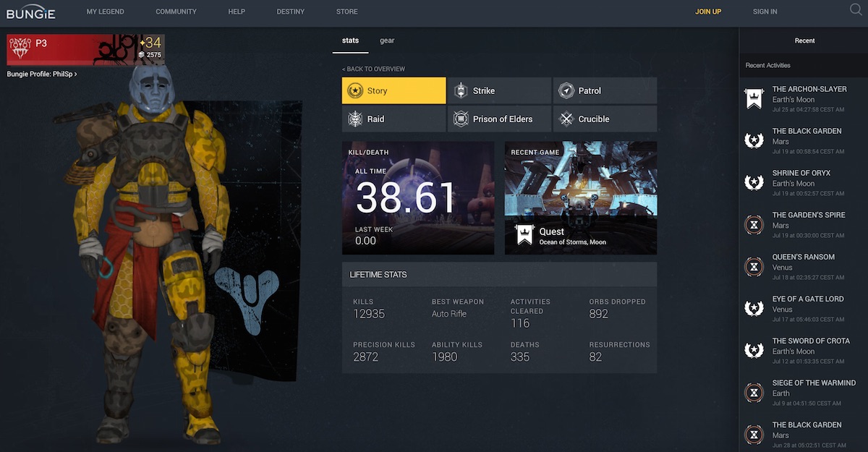Image resolution: width=868 pixels, height=452 pixels.
Task: Select the Patrol compass icon
Action: [x=566, y=91]
